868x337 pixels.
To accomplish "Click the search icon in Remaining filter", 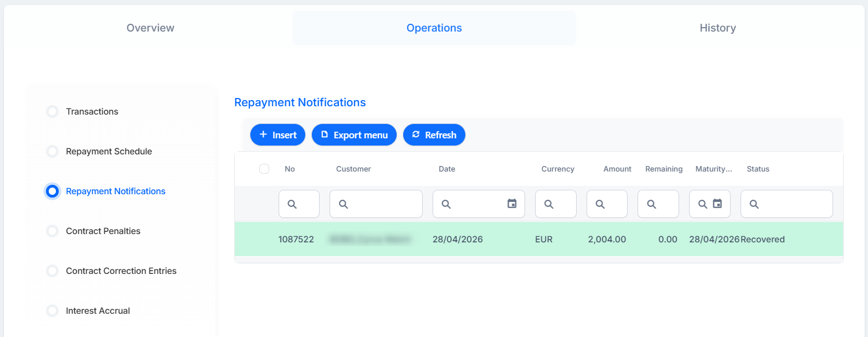I will [651, 204].
